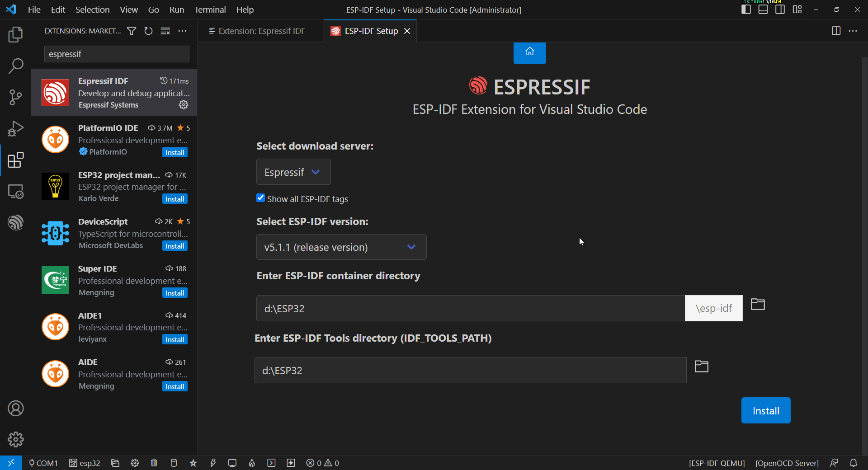
Task: Open Extensions view in activity bar
Action: (15, 160)
